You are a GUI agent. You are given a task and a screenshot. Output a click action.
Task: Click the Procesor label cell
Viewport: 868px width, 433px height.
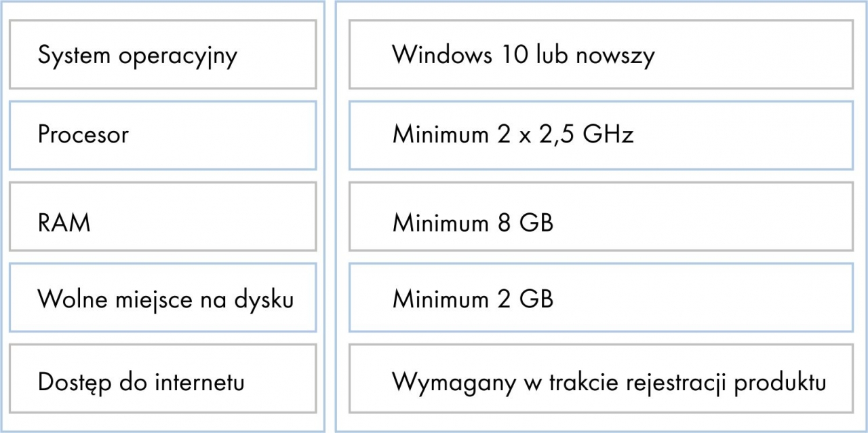[x=163, y=135]
